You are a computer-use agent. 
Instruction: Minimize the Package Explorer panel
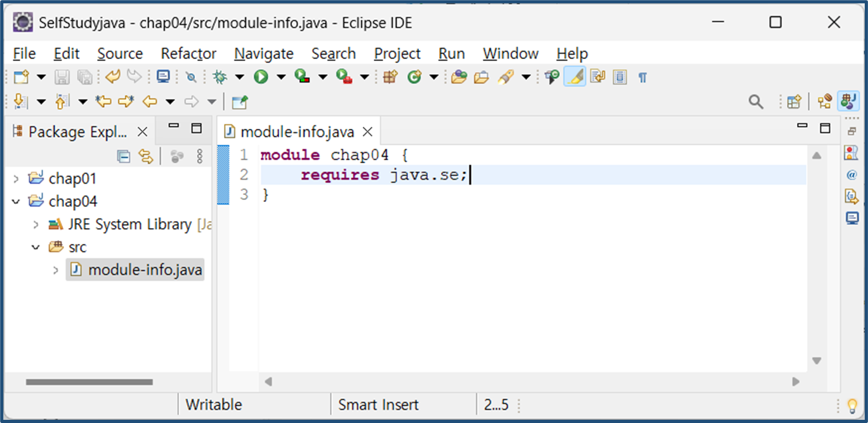click(174, 126)
